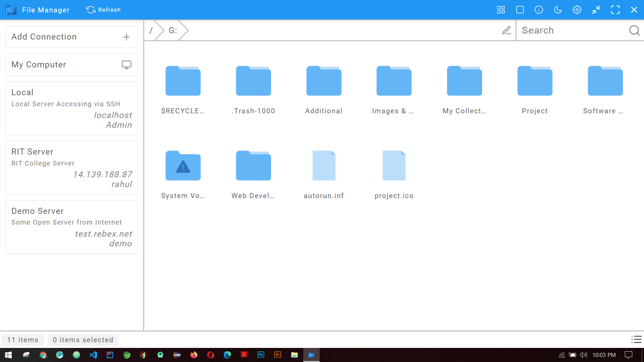Click Add Connection plus button
This screenshot has height=362, width=644.
click(126, 37)
